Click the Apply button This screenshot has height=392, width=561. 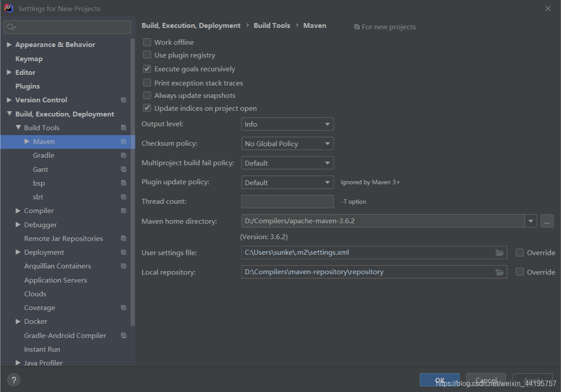[533, 380]
